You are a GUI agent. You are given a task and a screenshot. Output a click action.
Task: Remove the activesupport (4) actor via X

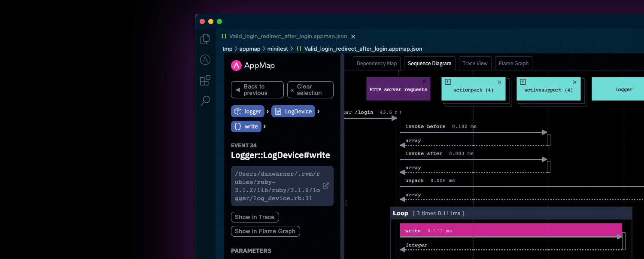click(574, 82)
